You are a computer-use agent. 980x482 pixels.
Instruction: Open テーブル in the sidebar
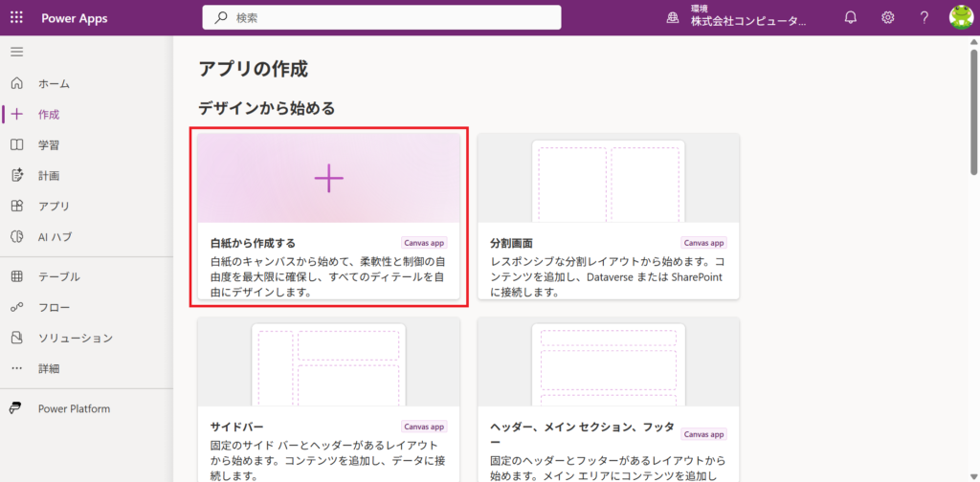click(58, 276)
